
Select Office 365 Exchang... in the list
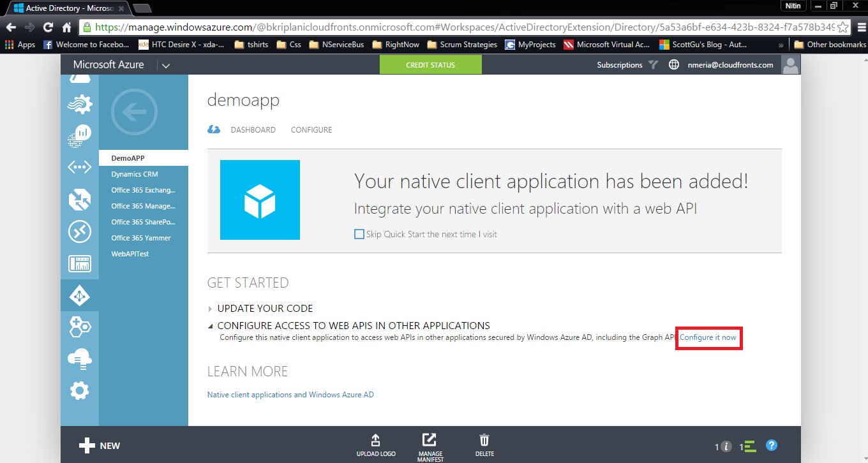144,190
